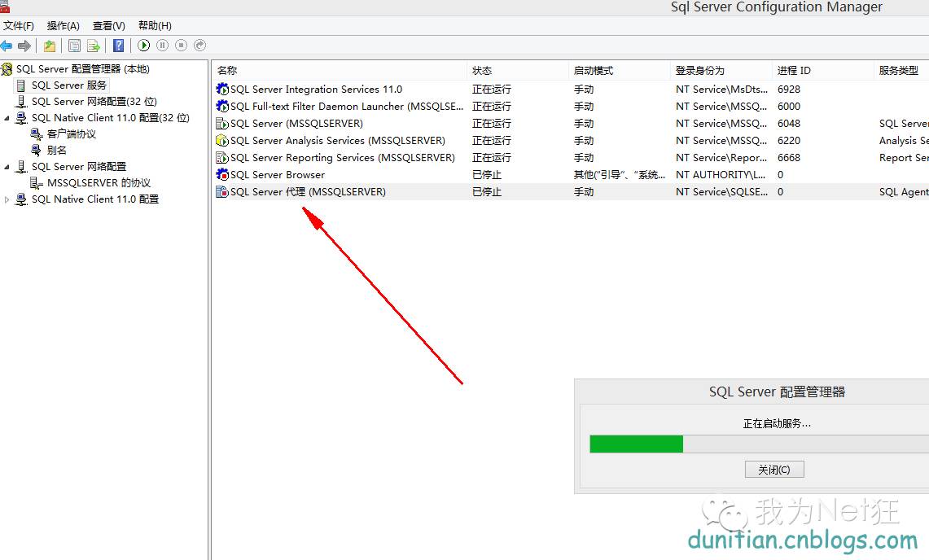This screenshot has height=560, width=929.
Task: Click the Up one level folder icon
Action: coord(50,46)
